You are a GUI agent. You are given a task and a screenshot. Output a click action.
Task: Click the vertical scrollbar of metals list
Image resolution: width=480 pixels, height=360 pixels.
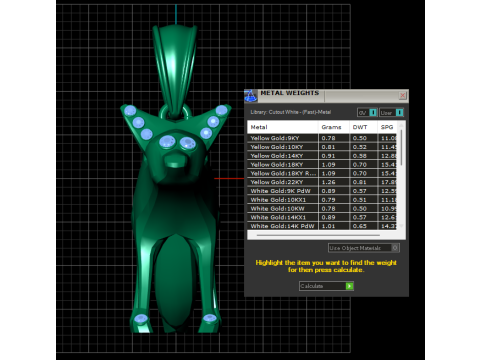coord(401,147)
